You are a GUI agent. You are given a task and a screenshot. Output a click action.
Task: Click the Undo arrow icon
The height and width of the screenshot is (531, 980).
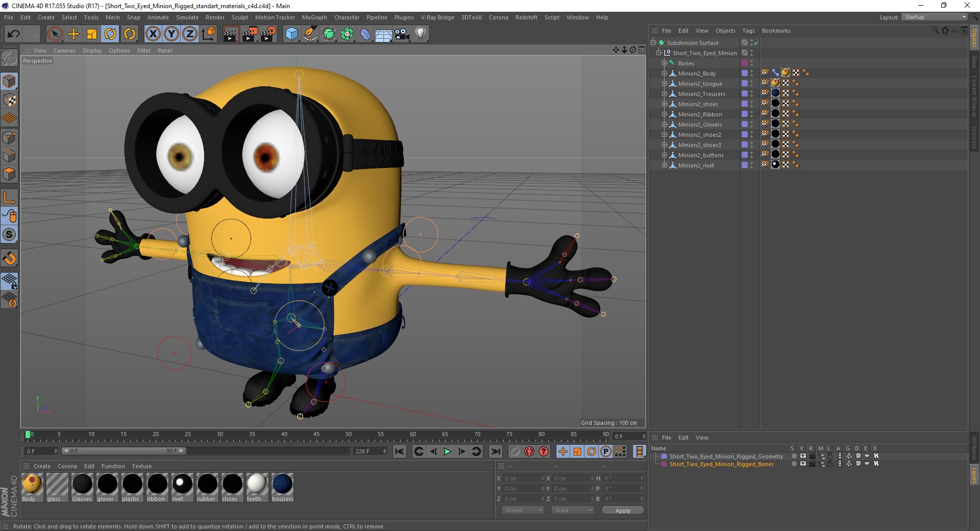[13, 34]
